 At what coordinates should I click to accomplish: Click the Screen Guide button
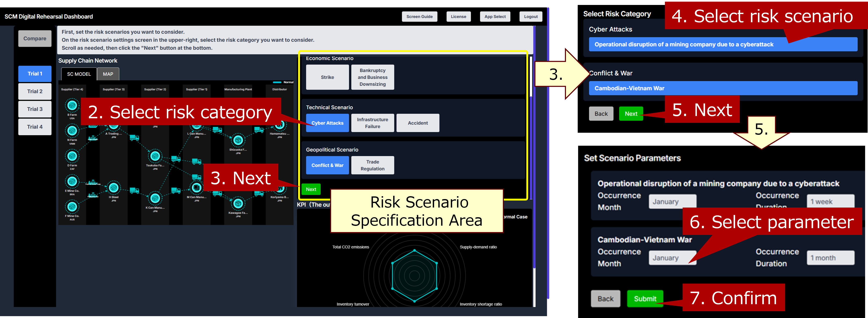[419, 16]
